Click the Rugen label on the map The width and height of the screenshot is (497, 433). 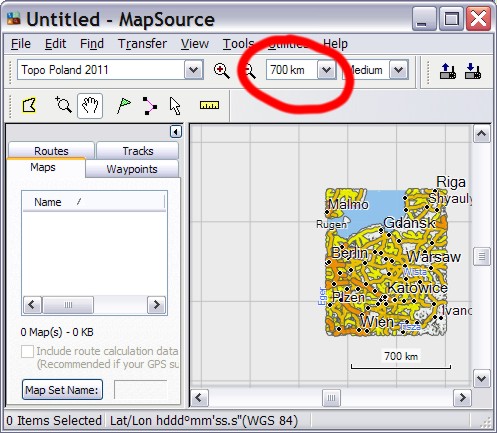(331, 225)
